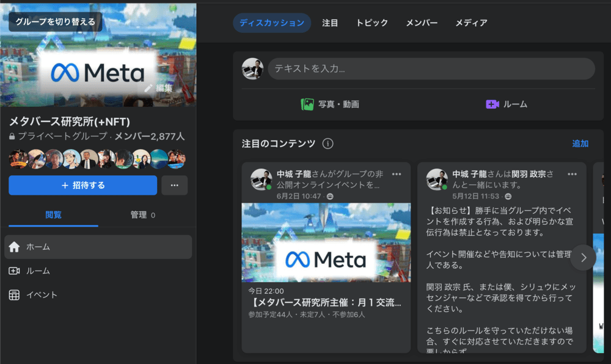Image resolution: width=611 pixels, height=364 pixels.
Task: Click the poster avatar on the 5月12日 post
Action: [437, 180]
